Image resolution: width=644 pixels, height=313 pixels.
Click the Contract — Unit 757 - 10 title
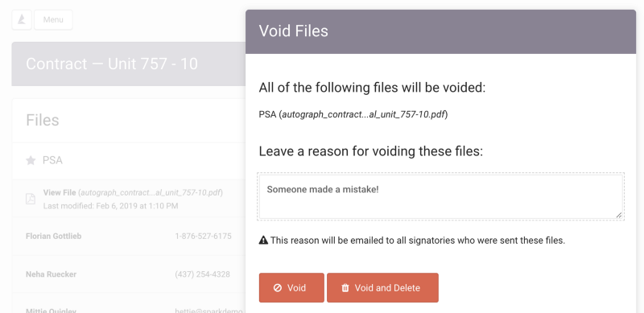click(x=112, y=64)
